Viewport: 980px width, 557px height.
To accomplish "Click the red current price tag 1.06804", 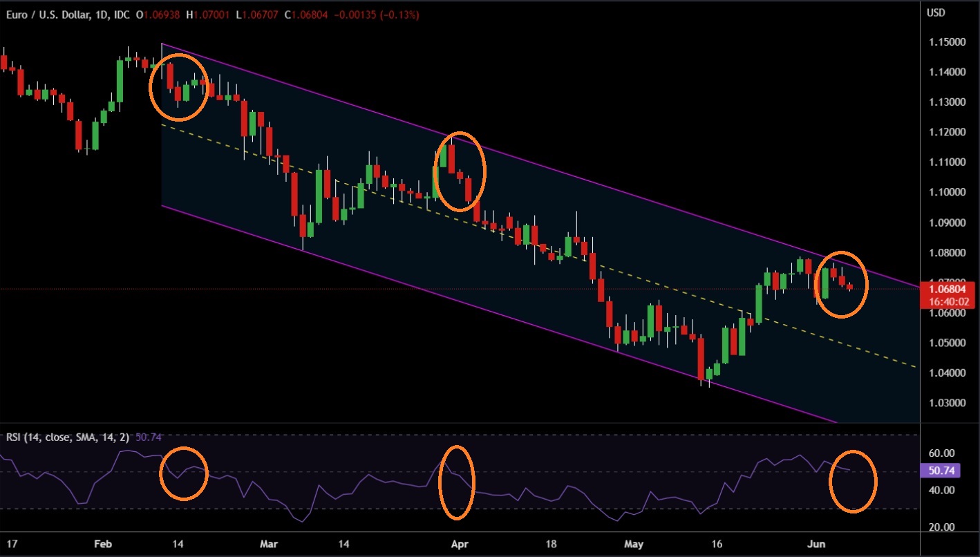I will point(949,289).
